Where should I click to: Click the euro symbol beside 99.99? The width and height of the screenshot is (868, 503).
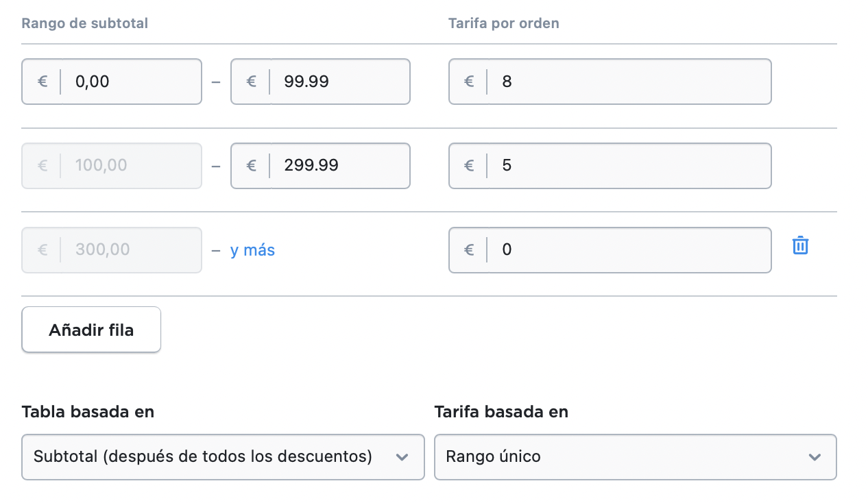251,82
